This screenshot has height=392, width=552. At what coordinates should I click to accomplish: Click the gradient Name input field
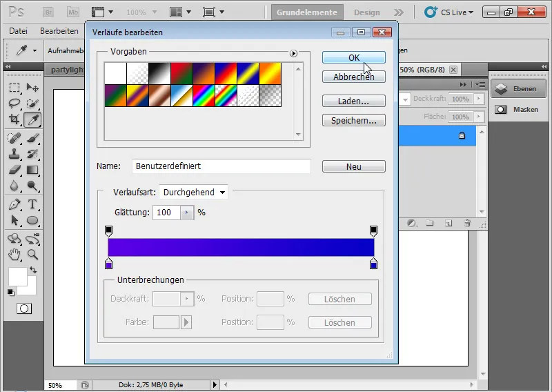221,166
